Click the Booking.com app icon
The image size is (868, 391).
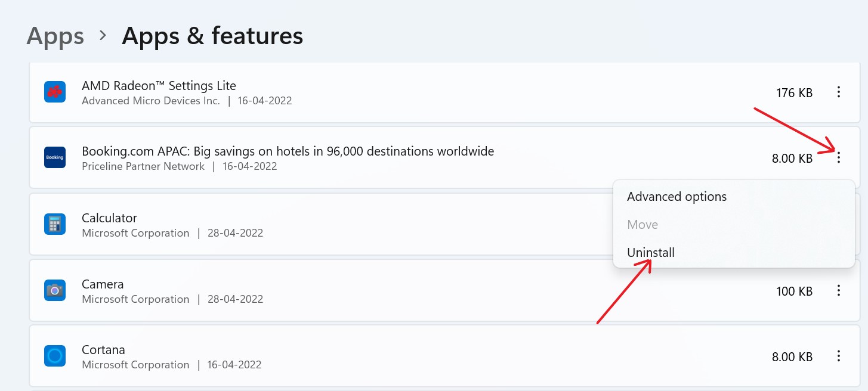point(55,158)
